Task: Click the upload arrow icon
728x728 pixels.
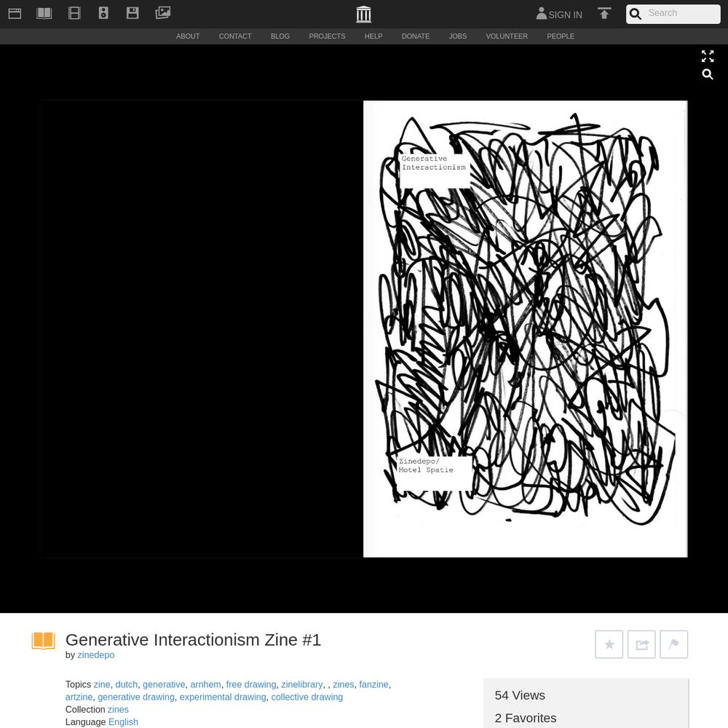Action: point(604,14)
